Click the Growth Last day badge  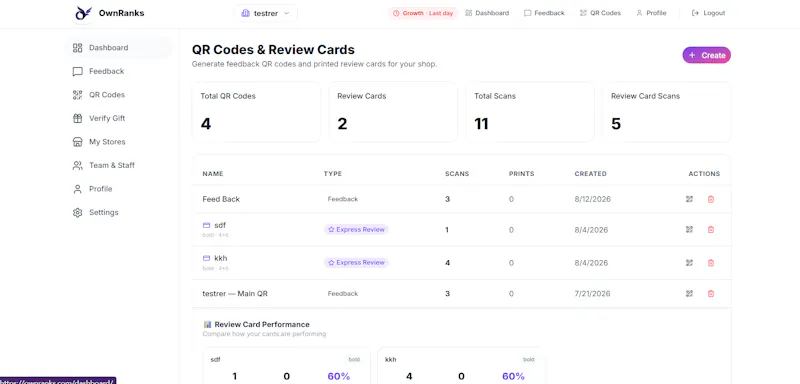tap(423, 13)
